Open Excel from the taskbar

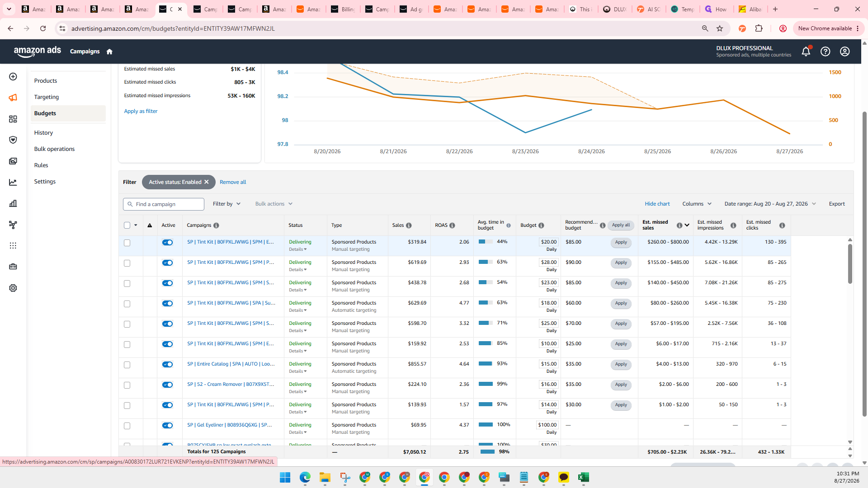click(x=583, y=478)
